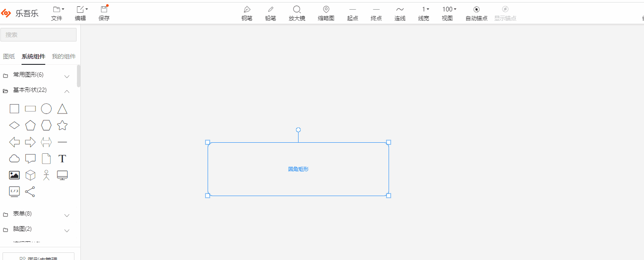
Task: Select the cloud shape
Action: pyautogui.click(x=14, y=158)
